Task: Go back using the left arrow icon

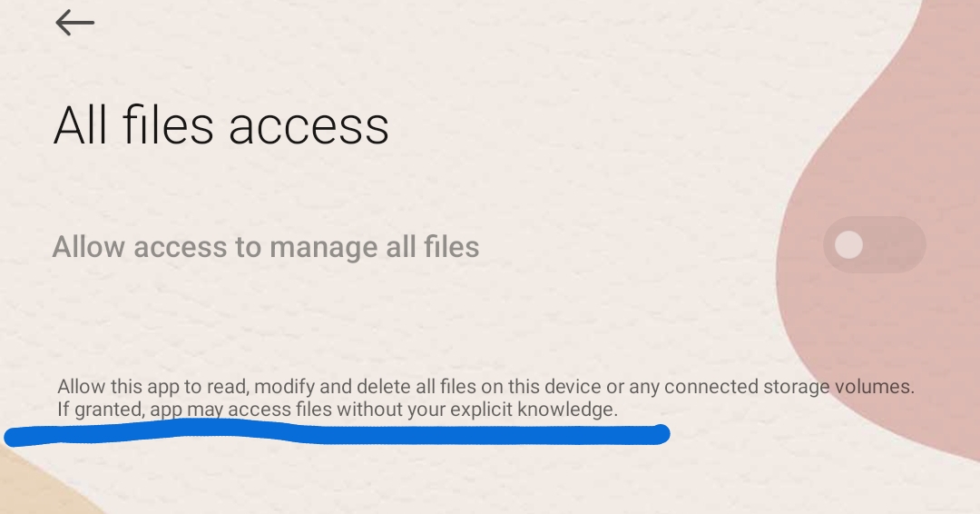Action: pos(75,23)
